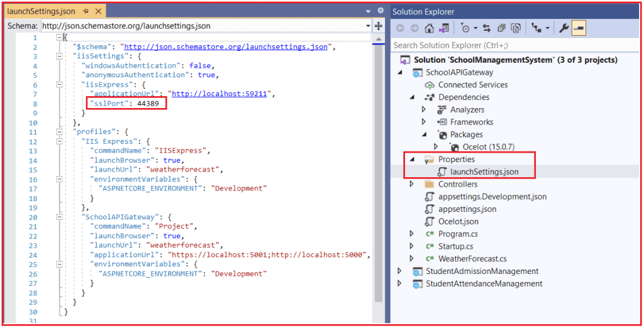Pin the launchSettings.json tab
The height and width of the screenshot is (328, 644).
[x=86, y=11]
